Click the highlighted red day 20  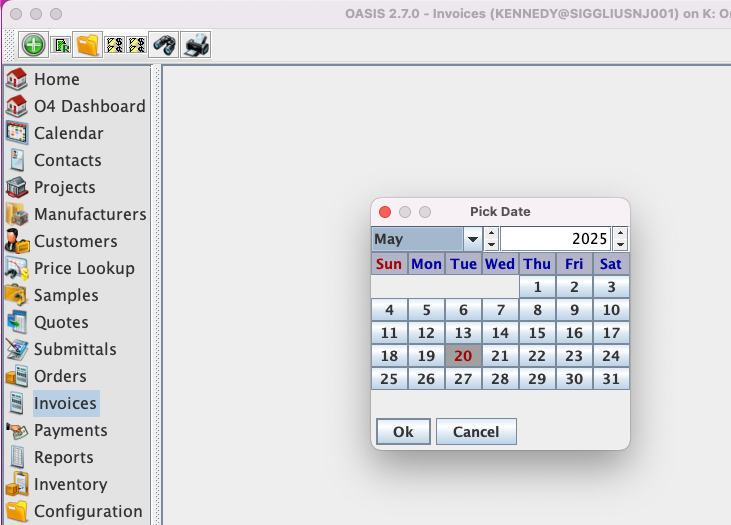[x=463, y=356]
